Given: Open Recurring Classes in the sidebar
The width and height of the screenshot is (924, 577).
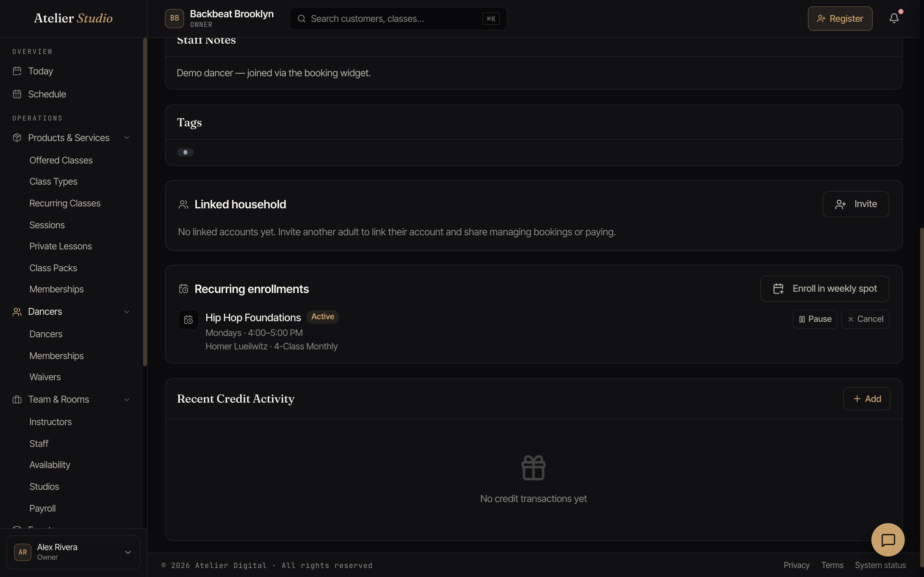Looking at the screenshot, I should 65,204.
